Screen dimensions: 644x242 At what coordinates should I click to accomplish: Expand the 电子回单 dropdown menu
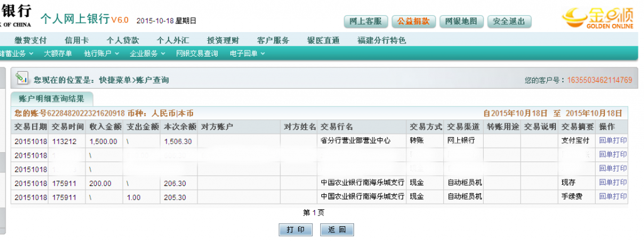(x=247, y=53)
